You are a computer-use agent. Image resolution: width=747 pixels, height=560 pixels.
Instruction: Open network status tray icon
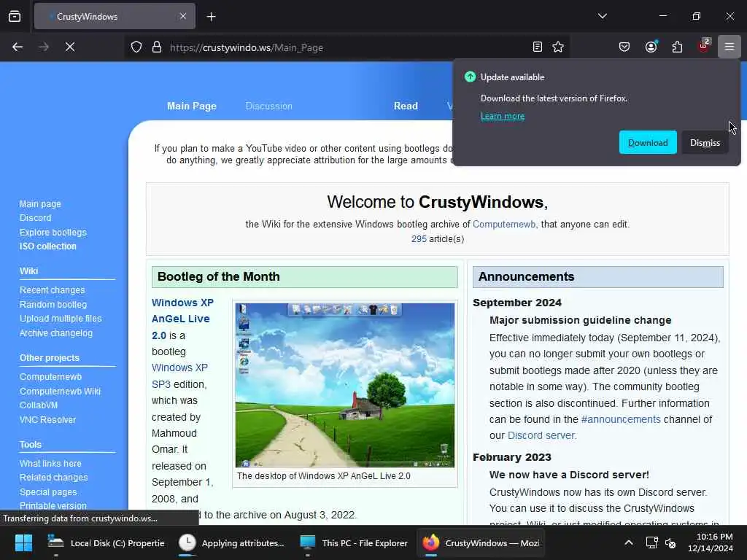click(x=651, y=542)
